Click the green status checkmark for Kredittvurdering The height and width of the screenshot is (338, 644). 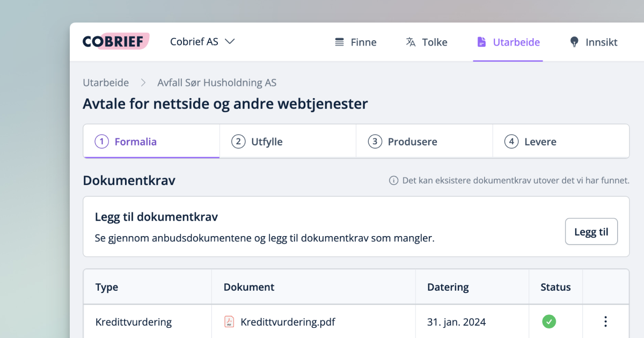click(x=548, y=321)
